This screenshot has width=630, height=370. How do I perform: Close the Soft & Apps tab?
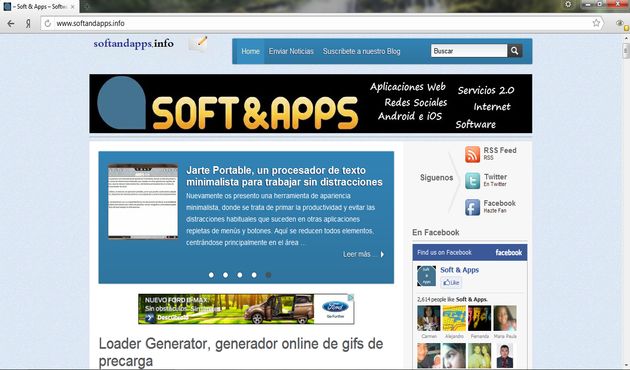[73, 7]
